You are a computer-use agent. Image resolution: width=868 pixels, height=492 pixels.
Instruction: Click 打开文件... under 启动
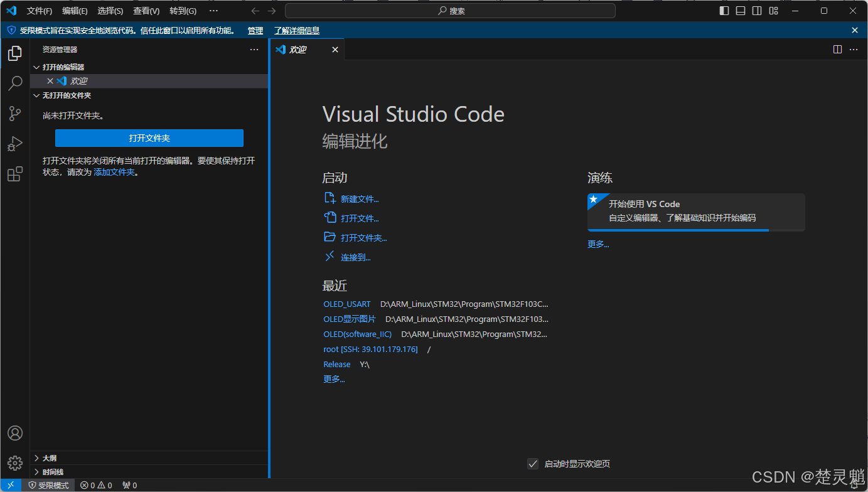coord(360,218)
